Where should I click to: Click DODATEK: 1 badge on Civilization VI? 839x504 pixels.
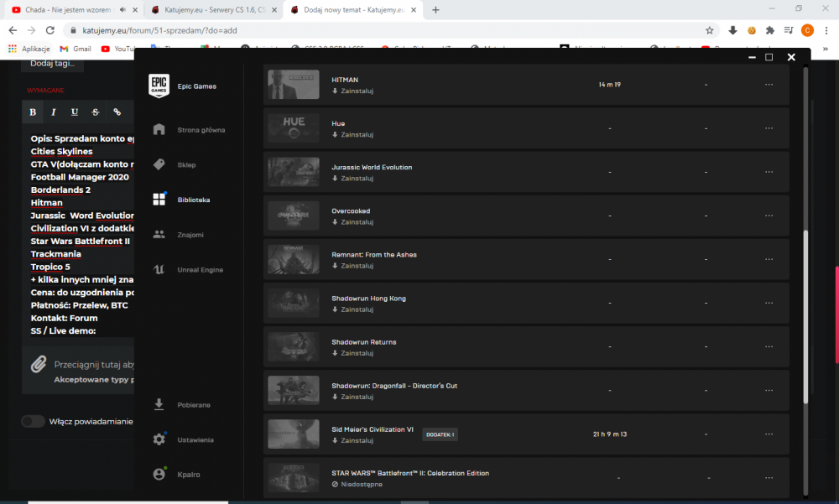click(440, 434)
